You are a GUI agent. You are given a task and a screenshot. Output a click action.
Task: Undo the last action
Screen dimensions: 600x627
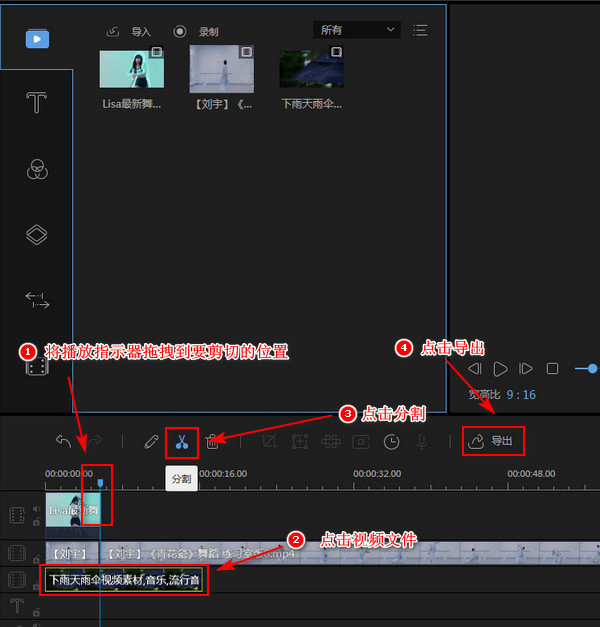(x=64, y=441)
